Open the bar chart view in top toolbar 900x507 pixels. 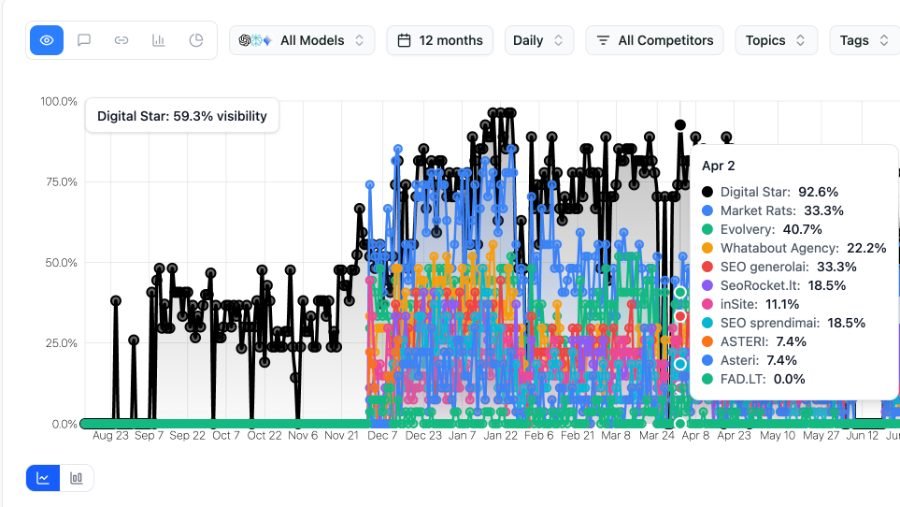(158, 40)
